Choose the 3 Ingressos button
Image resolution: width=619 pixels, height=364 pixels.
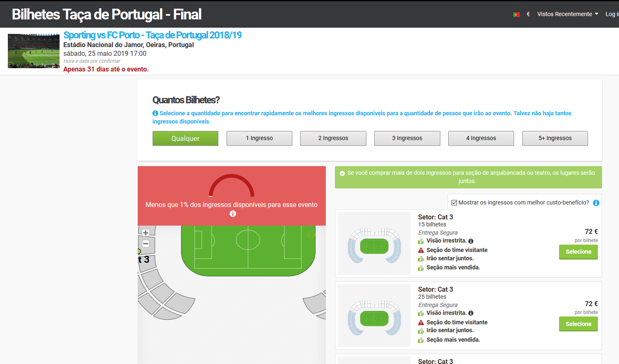407,138
